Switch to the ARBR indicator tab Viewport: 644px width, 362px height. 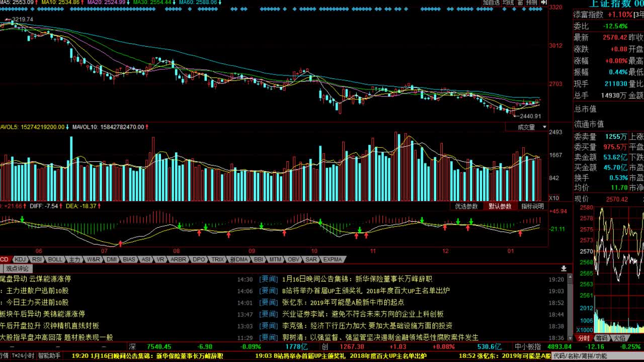point(179,259)
